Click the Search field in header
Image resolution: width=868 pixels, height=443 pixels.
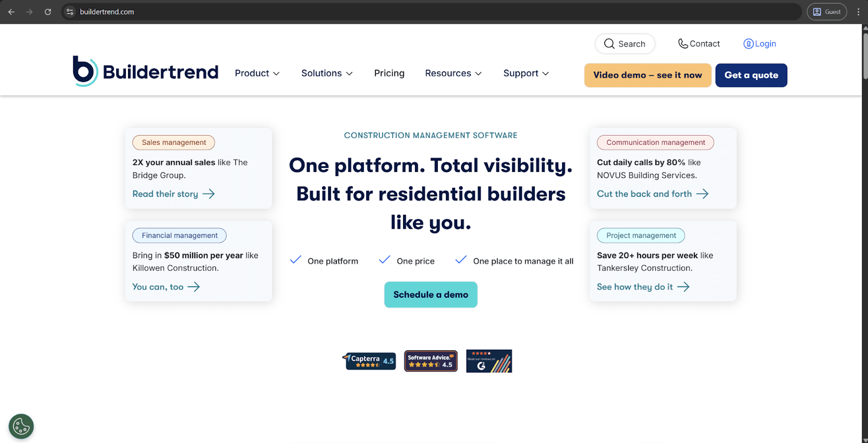pos(625,44)
